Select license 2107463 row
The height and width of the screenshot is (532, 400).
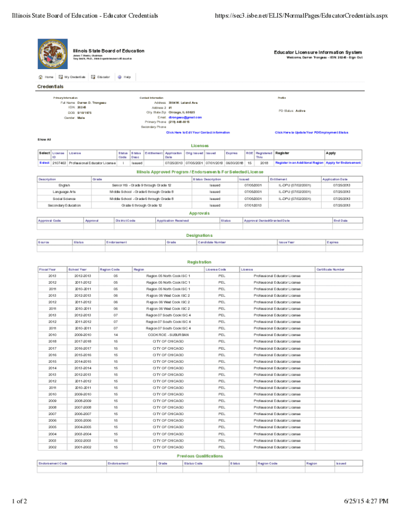45,163
